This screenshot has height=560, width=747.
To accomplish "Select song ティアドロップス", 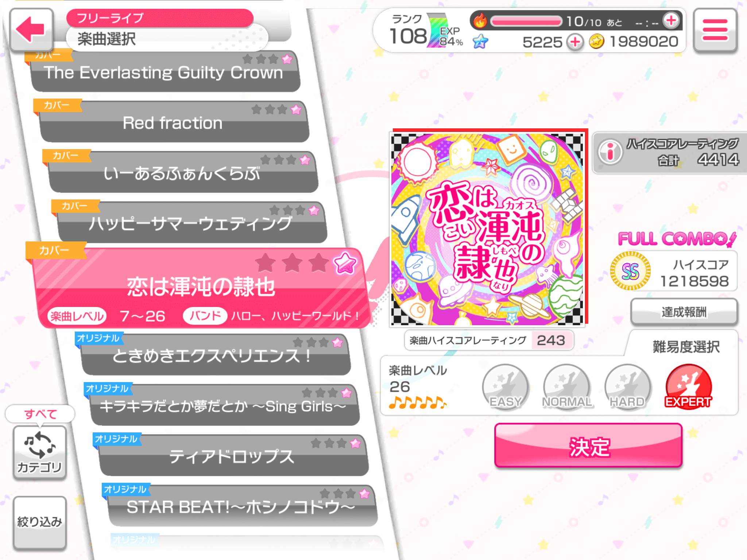I will click(x=233, y=456).
